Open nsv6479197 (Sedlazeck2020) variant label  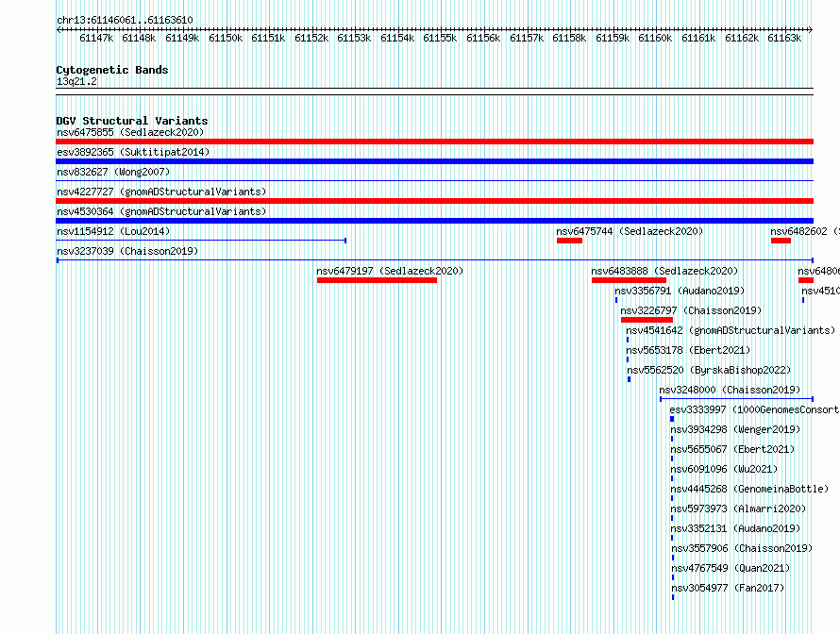pos(390,271)
